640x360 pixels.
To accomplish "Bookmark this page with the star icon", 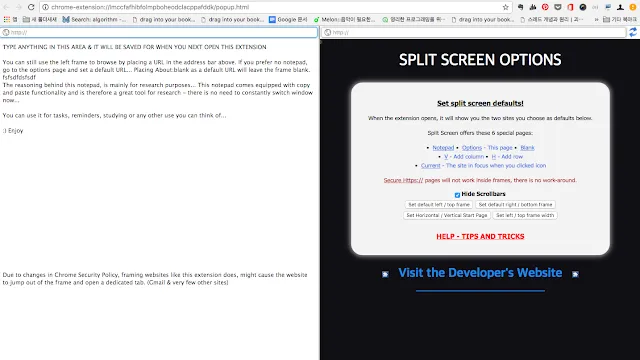I will click(505, 7).
